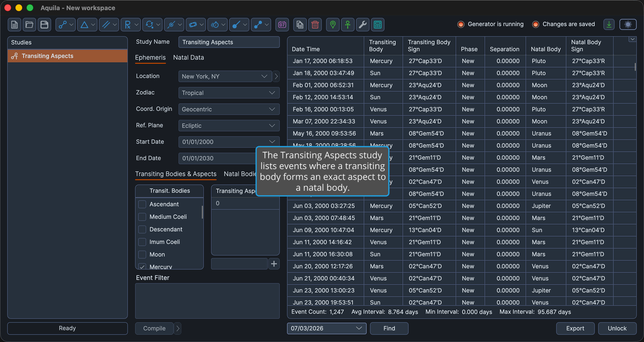Click the green download arrow icon
Viewport: 644px width, 342px height.
pos(609,25)
